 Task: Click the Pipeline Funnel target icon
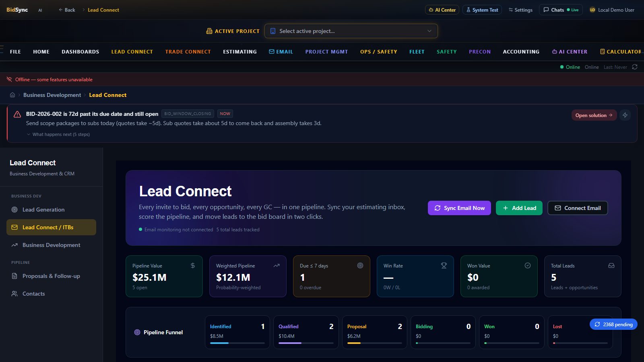coord(137,332)
